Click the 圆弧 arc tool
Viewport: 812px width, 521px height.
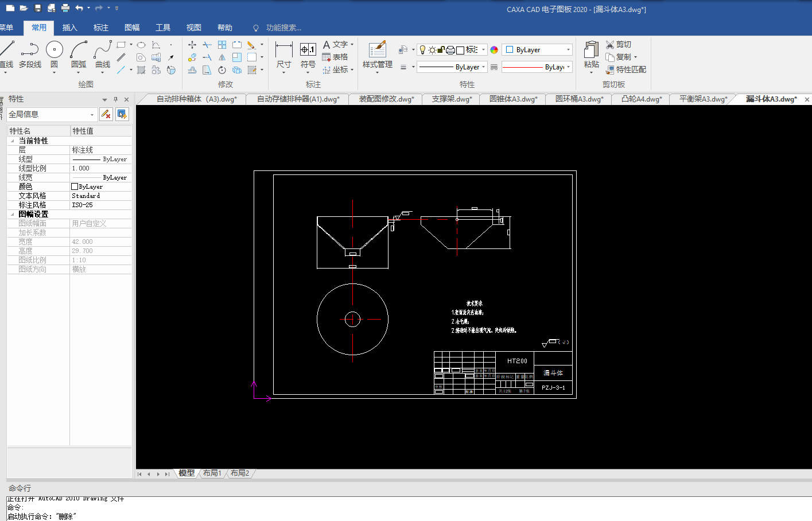coord(79,50)
